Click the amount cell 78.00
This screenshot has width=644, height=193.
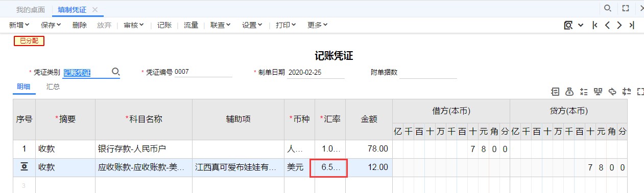pos(369,149)
